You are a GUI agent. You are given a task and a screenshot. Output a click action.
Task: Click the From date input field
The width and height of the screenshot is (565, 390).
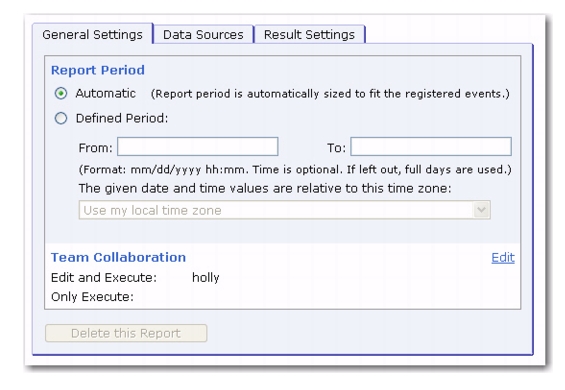(x=197, y=147)
